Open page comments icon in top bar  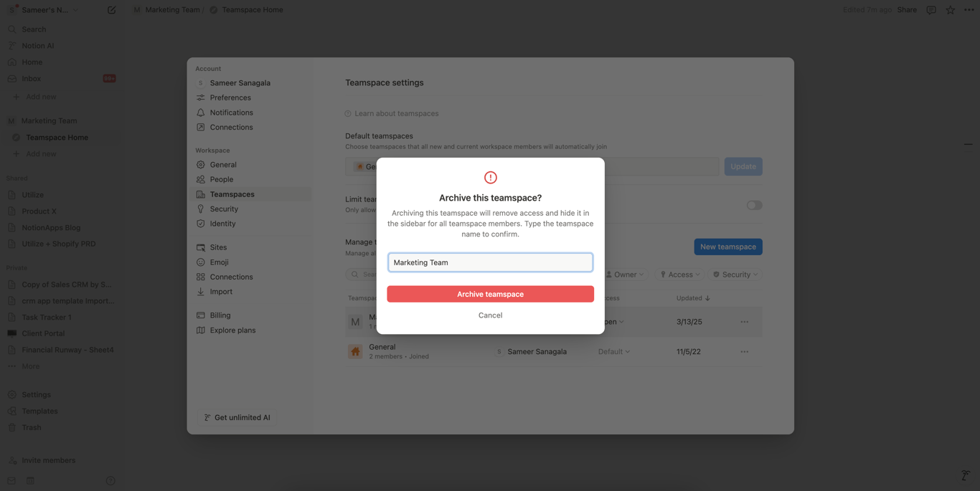pos(931,10)
